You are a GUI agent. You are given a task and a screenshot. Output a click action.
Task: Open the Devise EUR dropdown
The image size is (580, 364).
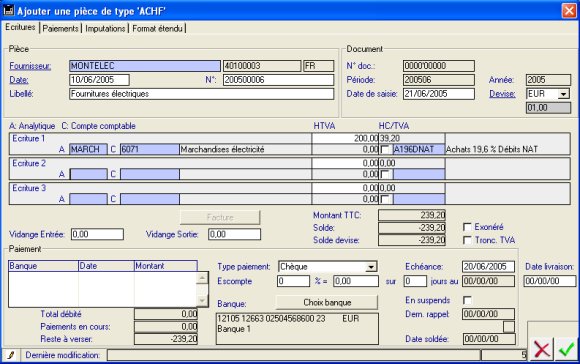click(563, 94)
